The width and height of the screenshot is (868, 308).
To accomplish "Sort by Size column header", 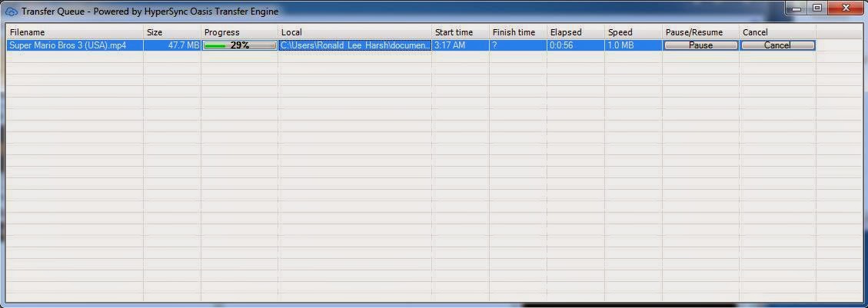I will pos(172,32).
